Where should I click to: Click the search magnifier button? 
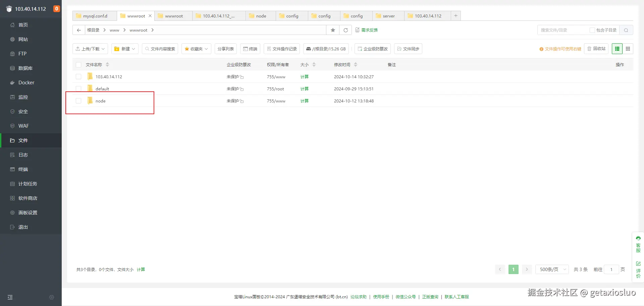626,30
